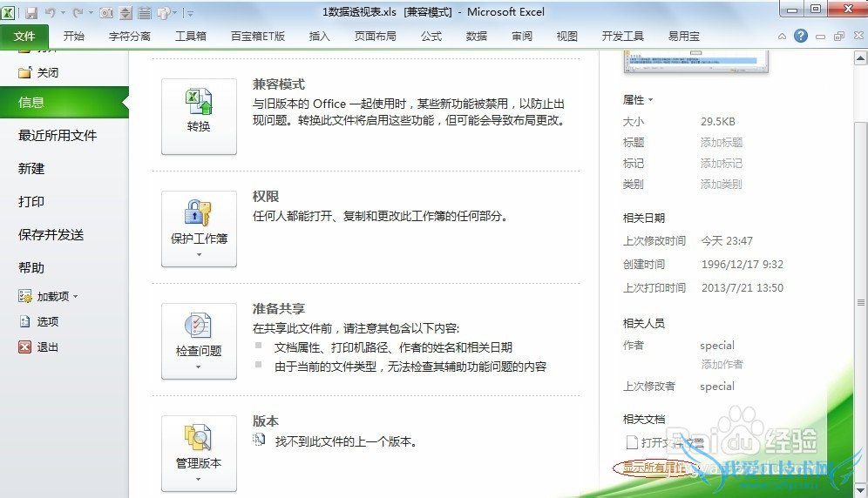Select 信息 (Info) in the sidebar
The image size is (868, 498).
[64, 103]
